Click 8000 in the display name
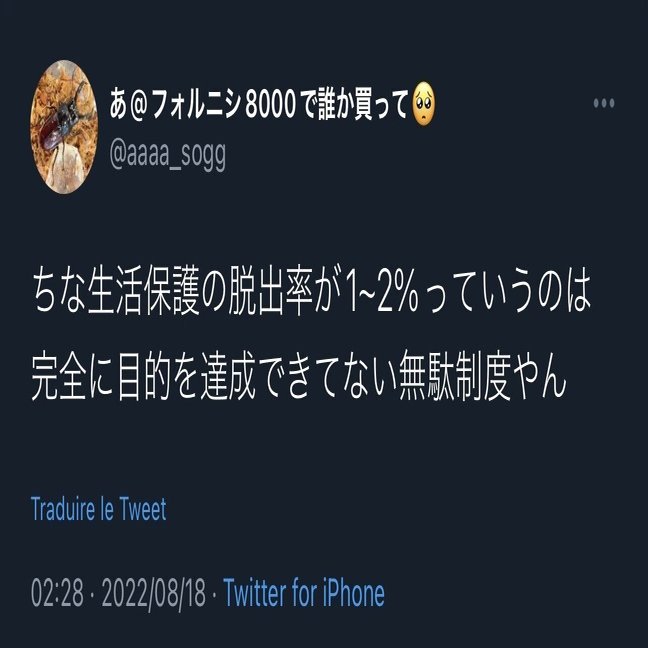This screenshot has height=648, width=648. point(270,105)
